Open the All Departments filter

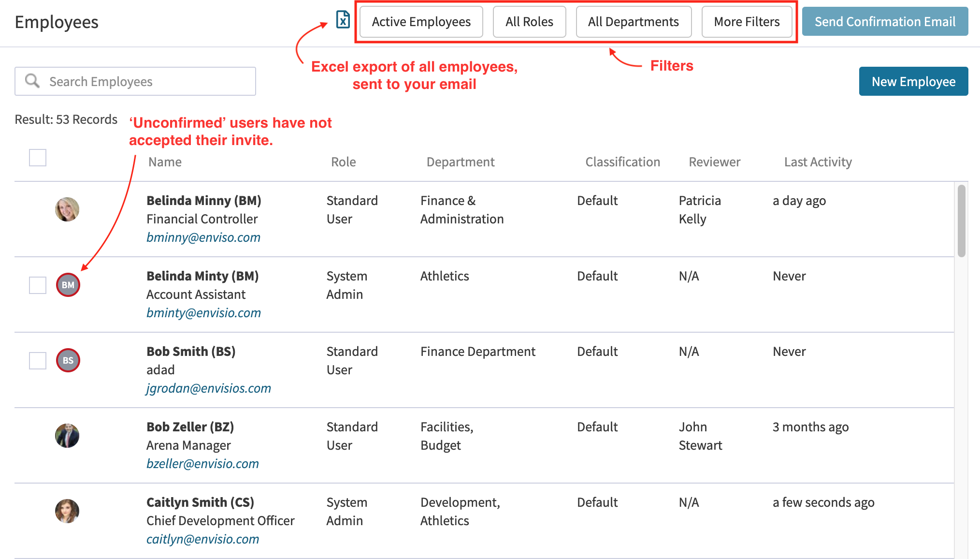[634, 21]
